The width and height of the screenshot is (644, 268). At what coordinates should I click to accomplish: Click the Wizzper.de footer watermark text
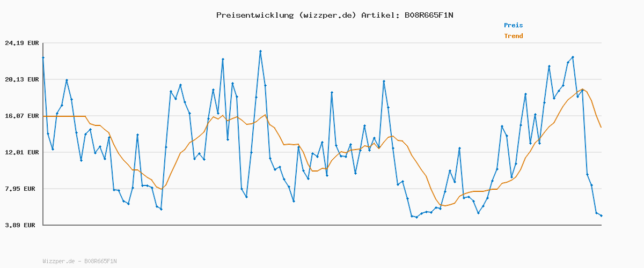79,262
